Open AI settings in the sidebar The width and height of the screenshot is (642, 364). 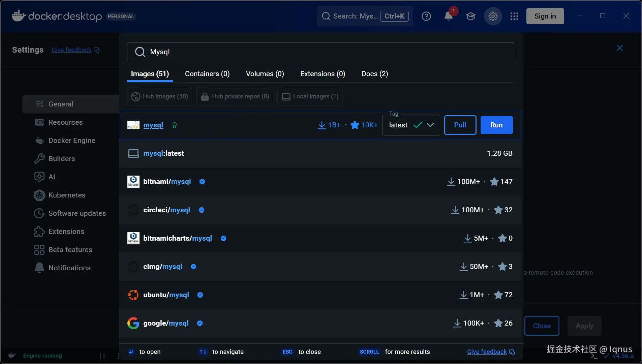click(71, 177)
